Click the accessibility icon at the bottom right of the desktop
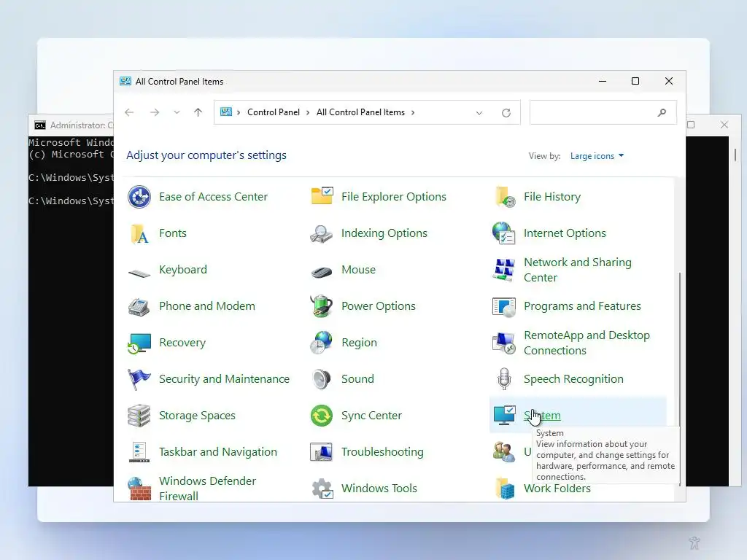 [x=694, y=542]
